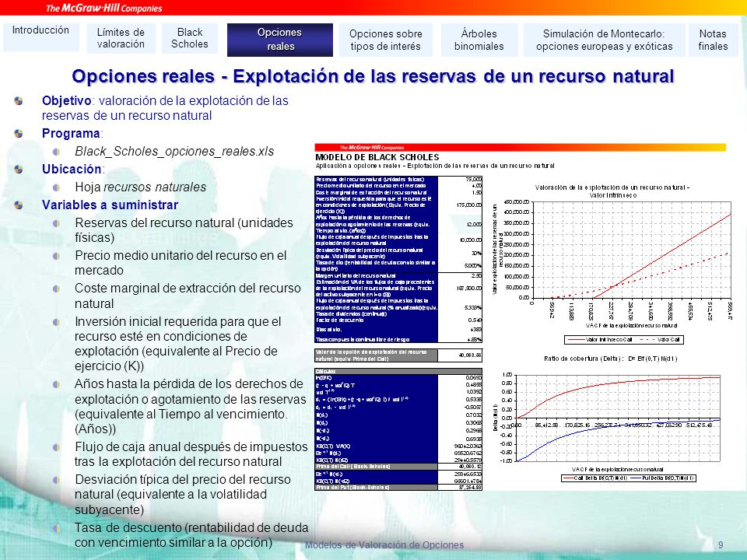Image resolution: width=747 pixels, height=560 pixels.
Task: Click bullet icon beside Ubicación
Action: pyautogui.click(x=19, y=169)
